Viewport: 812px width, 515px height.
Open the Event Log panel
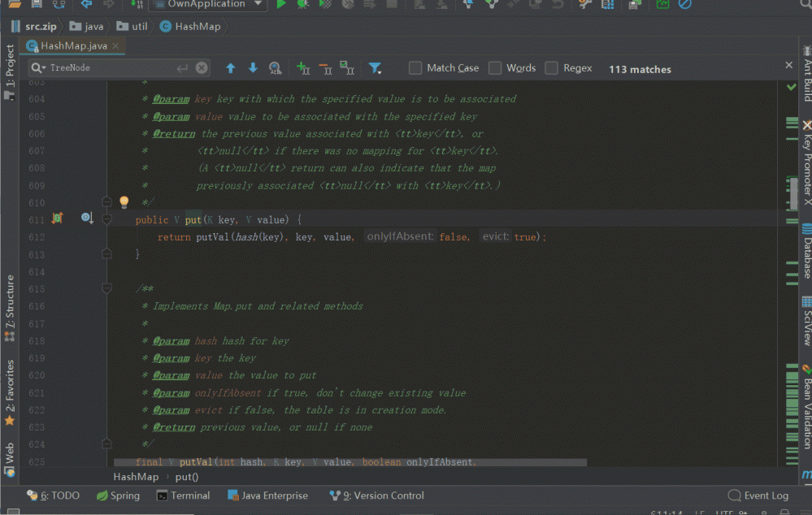[x=758, y=496]
